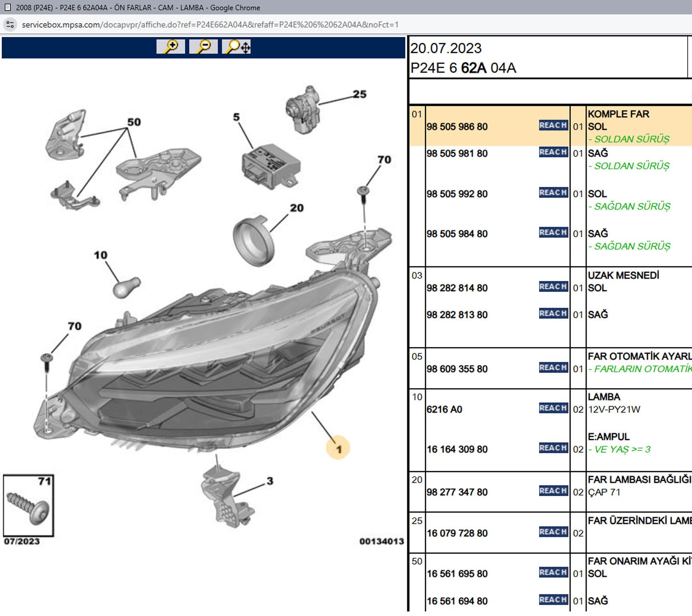Select part number 16 164 309 80
Viewport: 692px width, 616px height.
[457, 449]
